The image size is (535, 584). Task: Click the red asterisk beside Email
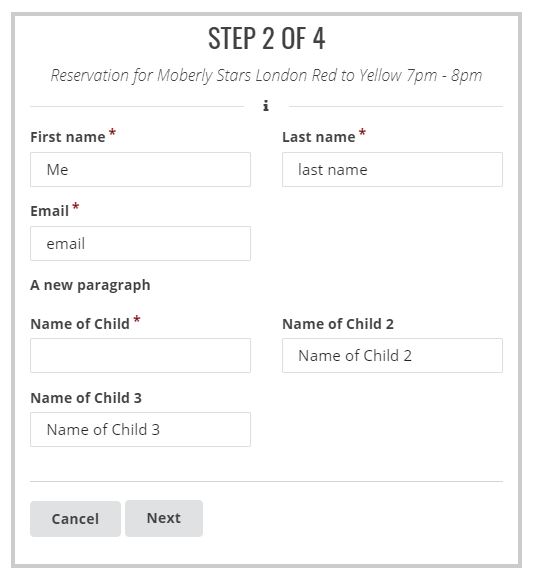click(76, 207)
